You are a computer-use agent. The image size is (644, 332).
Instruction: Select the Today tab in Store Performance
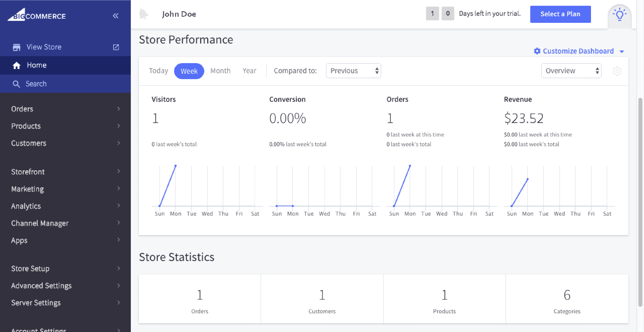pos(158,71)
